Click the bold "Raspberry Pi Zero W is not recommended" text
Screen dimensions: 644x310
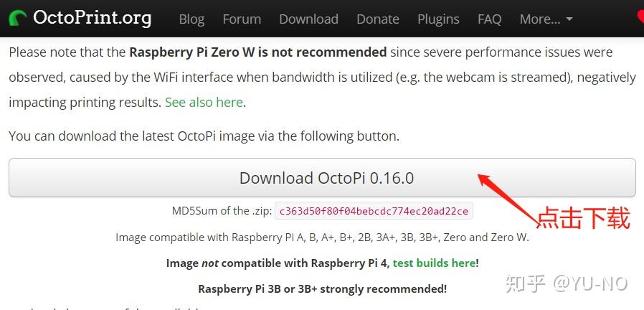pyautogui.click(x=257, y=52)
